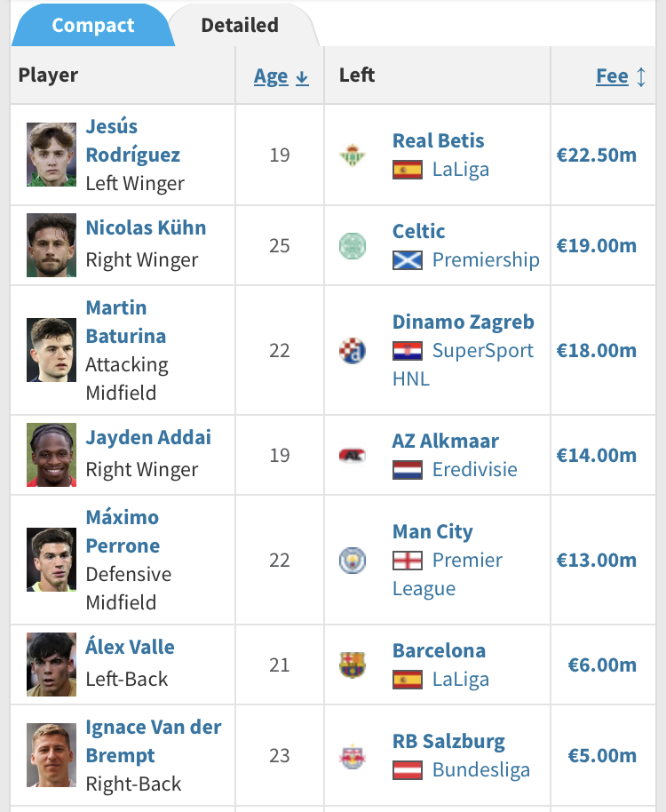
Task: Open the €19.00m transfer fee link
Action: coord(596,245)
